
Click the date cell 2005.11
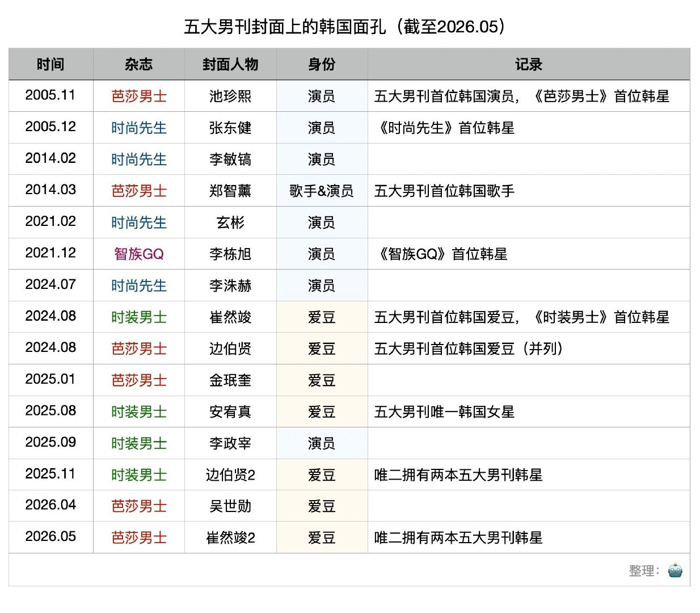pos(50,95)
